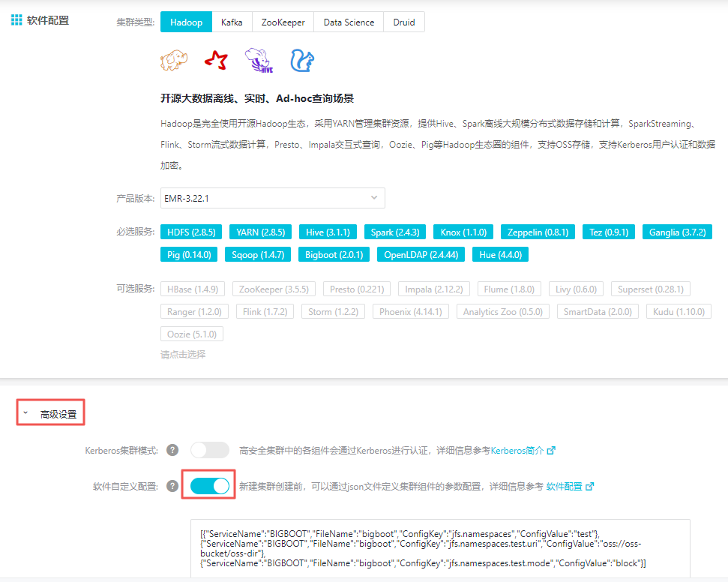The width and height of the screenshot is (728, 582).
Task: Select the Presto (0.221) optional service
Action: pyautogui.click(x=356, y=289)
